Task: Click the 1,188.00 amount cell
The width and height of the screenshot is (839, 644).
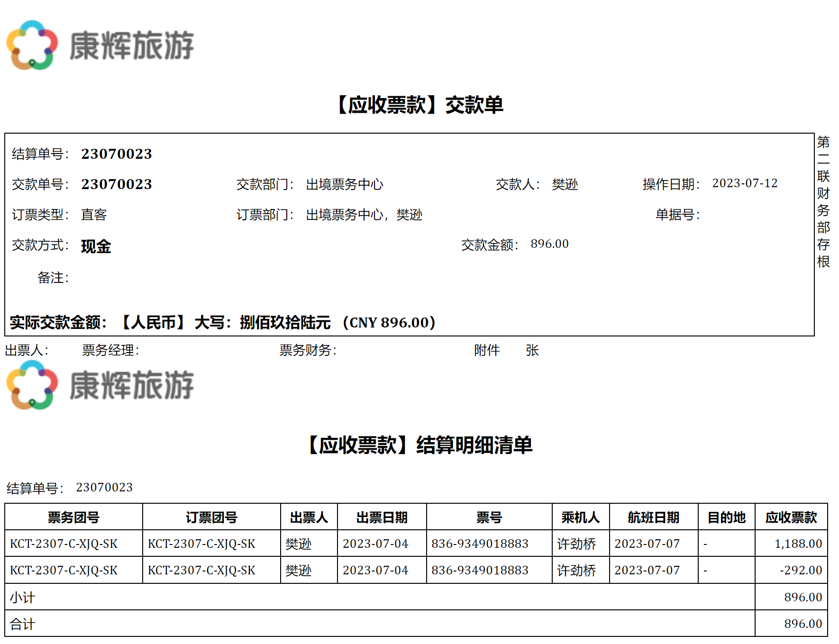Action: (798, 544)
